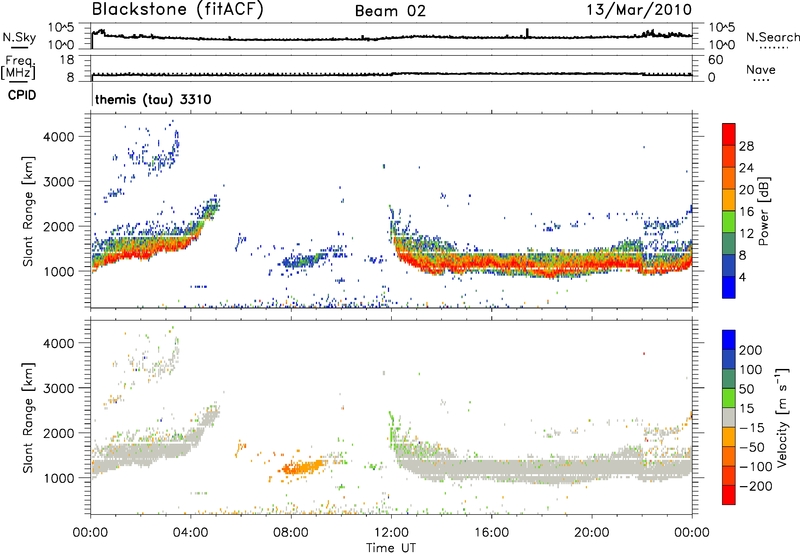Click the 'Velocity [m s-1]' color bar title
Screen dimensions: 800x554
point(782,417)
